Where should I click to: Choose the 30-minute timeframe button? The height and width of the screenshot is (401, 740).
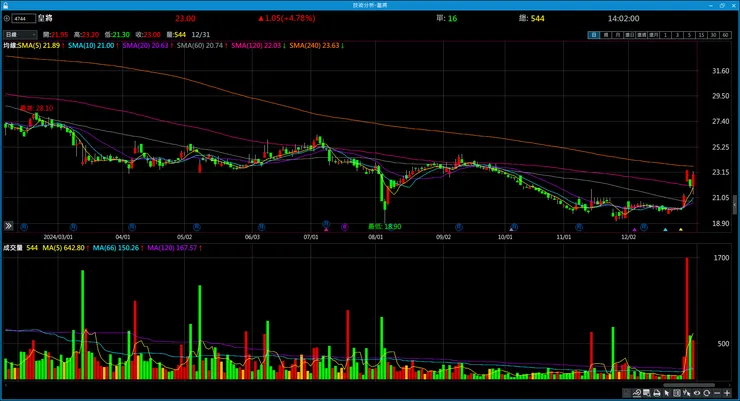pos(713,35)
